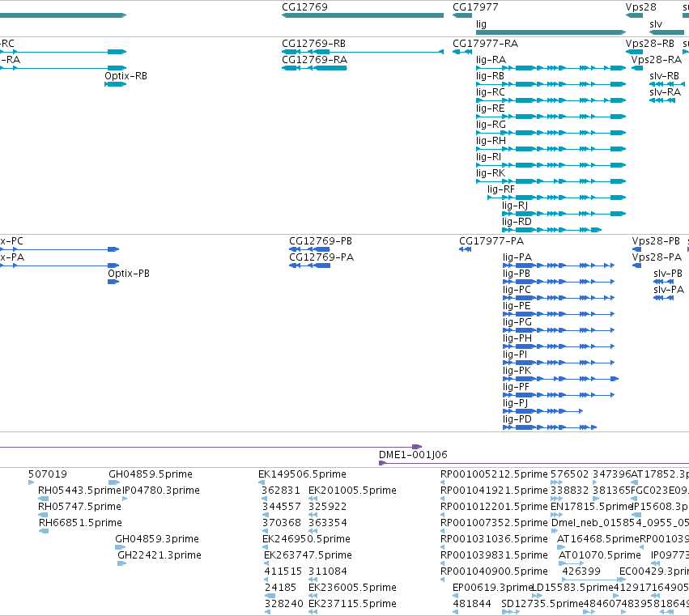Click EST EK236005.5prime
Viewport: 689px width, 616px height.
(352, 588)
